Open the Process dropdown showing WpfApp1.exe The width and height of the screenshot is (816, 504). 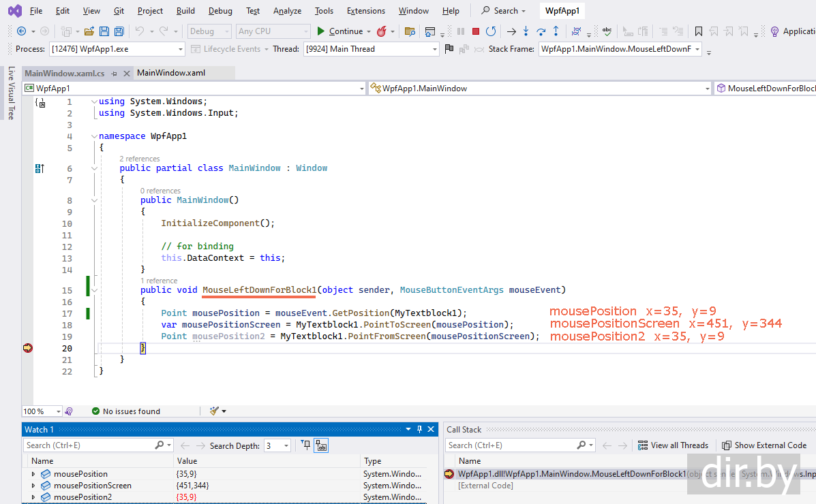[x=116, y=49]
